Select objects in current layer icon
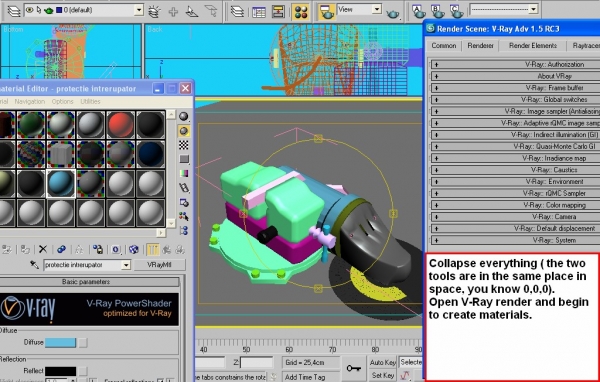Screen dimensions: 600x382 coord(192,11)
